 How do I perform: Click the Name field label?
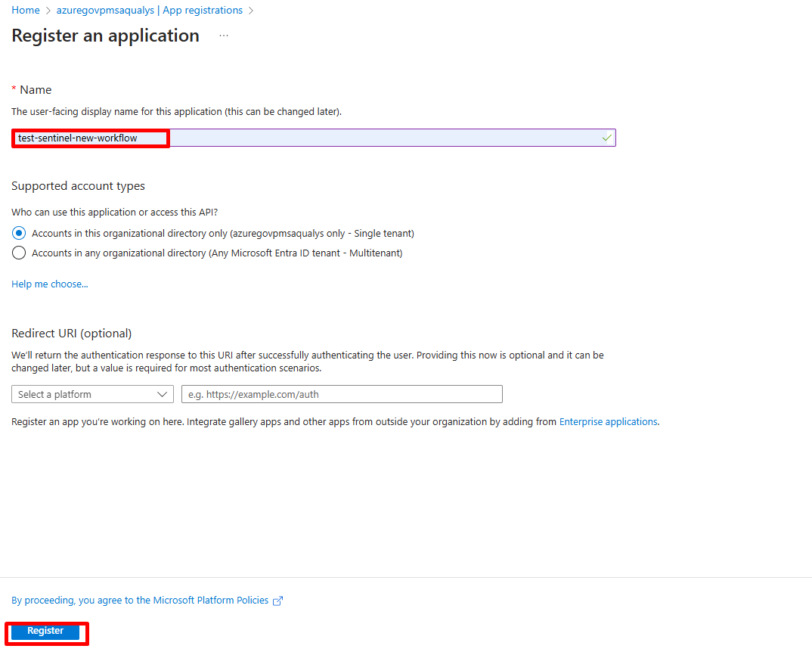click(x=36, y=90)
